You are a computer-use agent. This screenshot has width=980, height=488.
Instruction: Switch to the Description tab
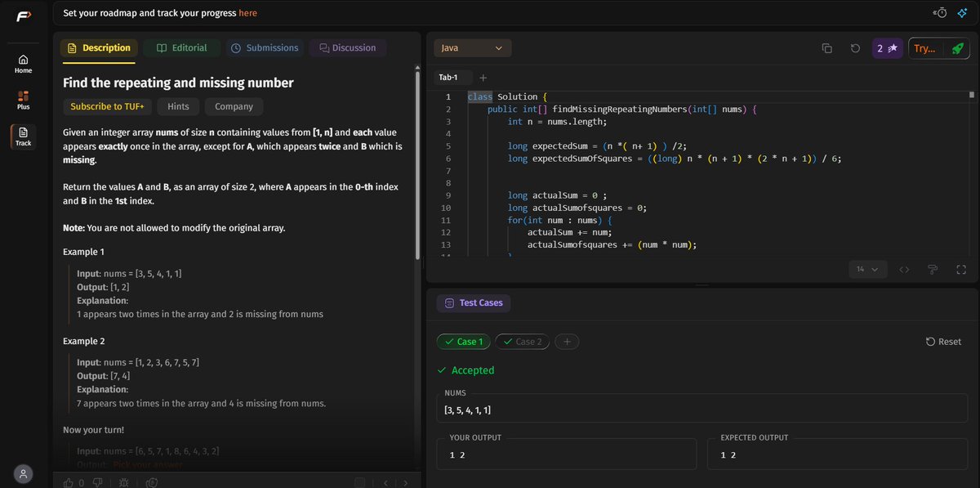(x=99, y=48)
